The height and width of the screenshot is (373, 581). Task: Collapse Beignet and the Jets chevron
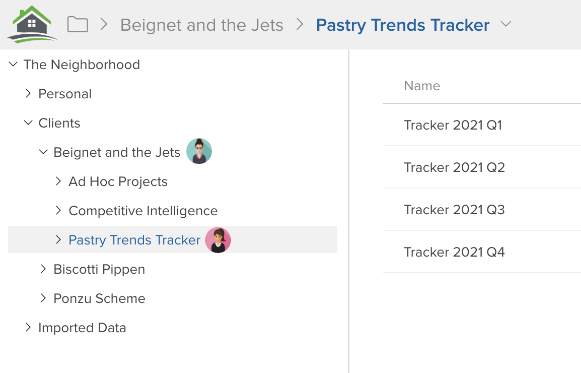43,152
